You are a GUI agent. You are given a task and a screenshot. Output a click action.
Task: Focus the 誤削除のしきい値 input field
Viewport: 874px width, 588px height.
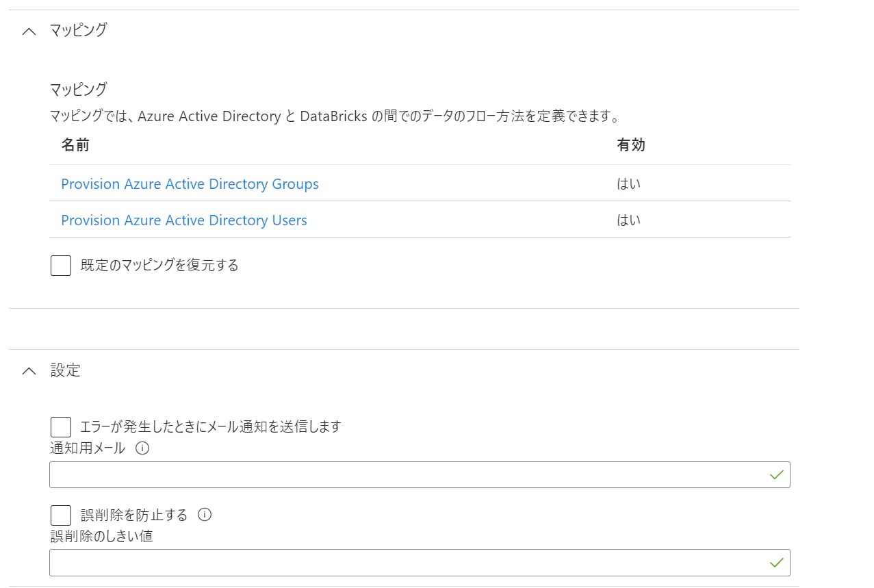(420, 563)
